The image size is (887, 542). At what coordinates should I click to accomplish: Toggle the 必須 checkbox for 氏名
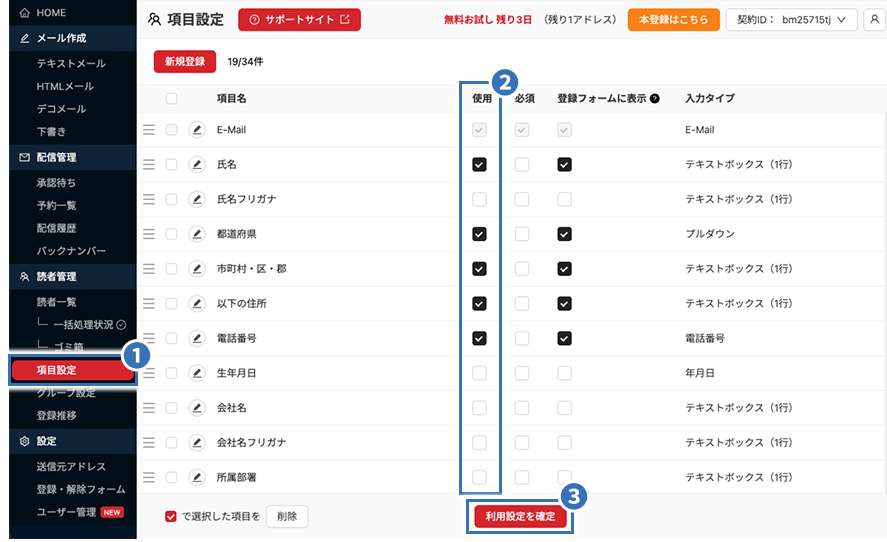coord(522,164)
